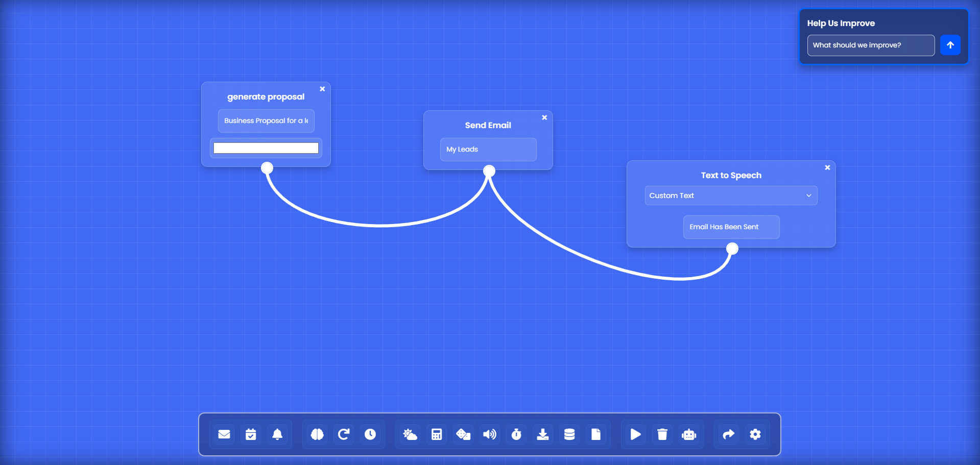Open the Custom Text dropdown
The width and height of the screenshot is (980, 465).
731,195
